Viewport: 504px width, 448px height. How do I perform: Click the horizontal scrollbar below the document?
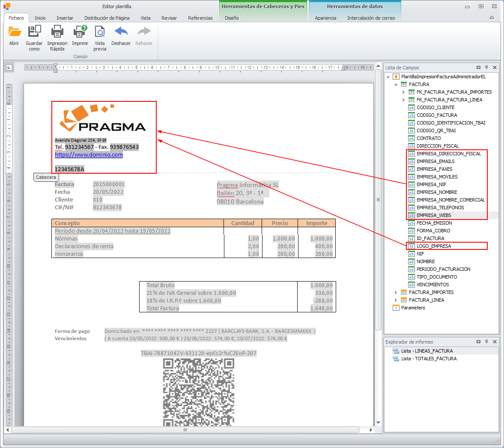coord(185,430)
